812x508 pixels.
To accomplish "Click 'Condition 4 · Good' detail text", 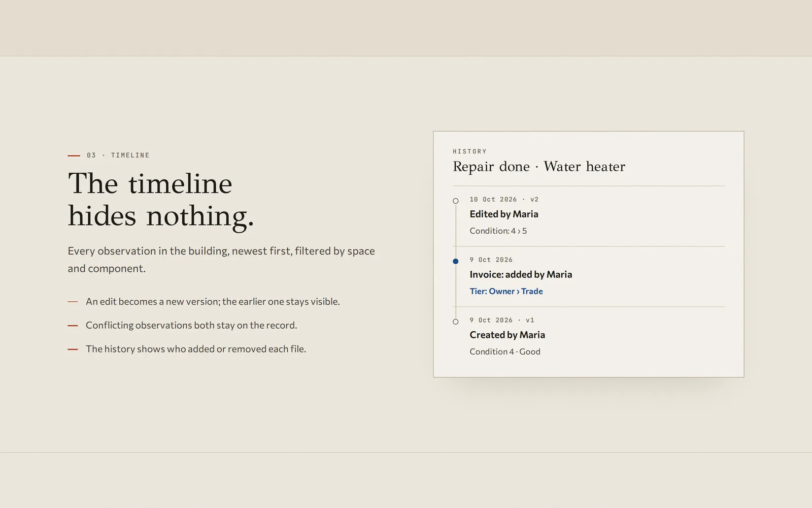I will tap(504, 352).
